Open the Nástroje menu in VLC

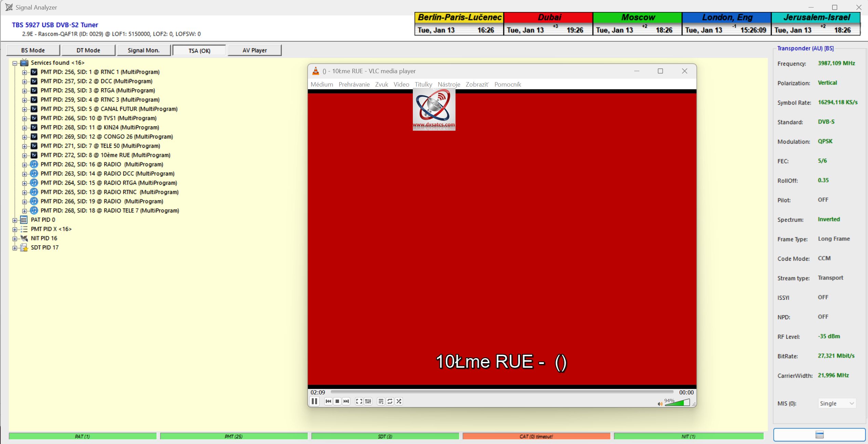(x=449, y=84)
